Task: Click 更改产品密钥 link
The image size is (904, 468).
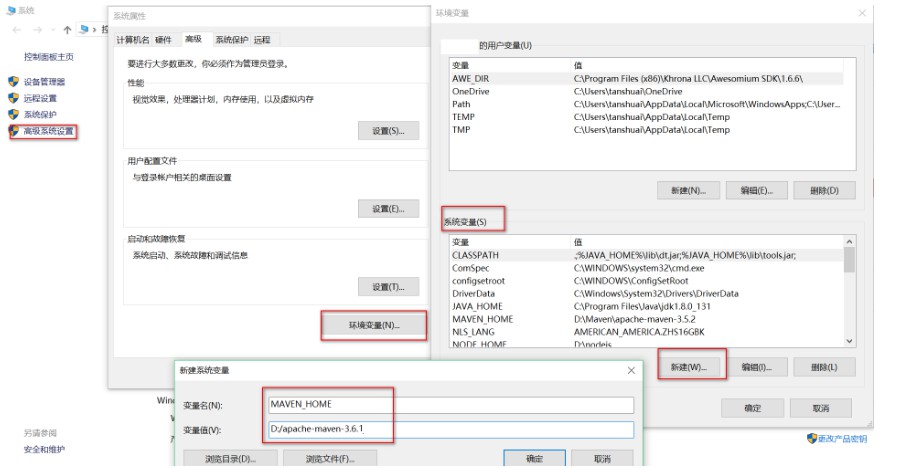Action: pos(842,439)
